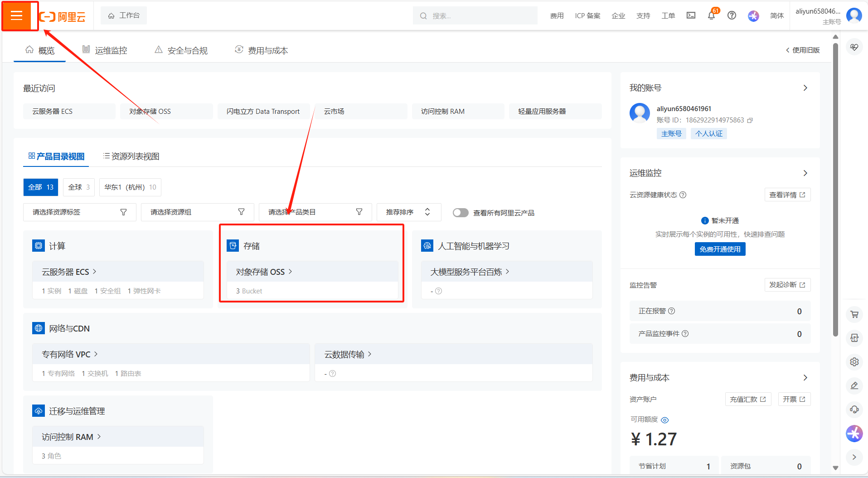
Task: Open the resource tag filter dropdown
Action: (80, 212)
